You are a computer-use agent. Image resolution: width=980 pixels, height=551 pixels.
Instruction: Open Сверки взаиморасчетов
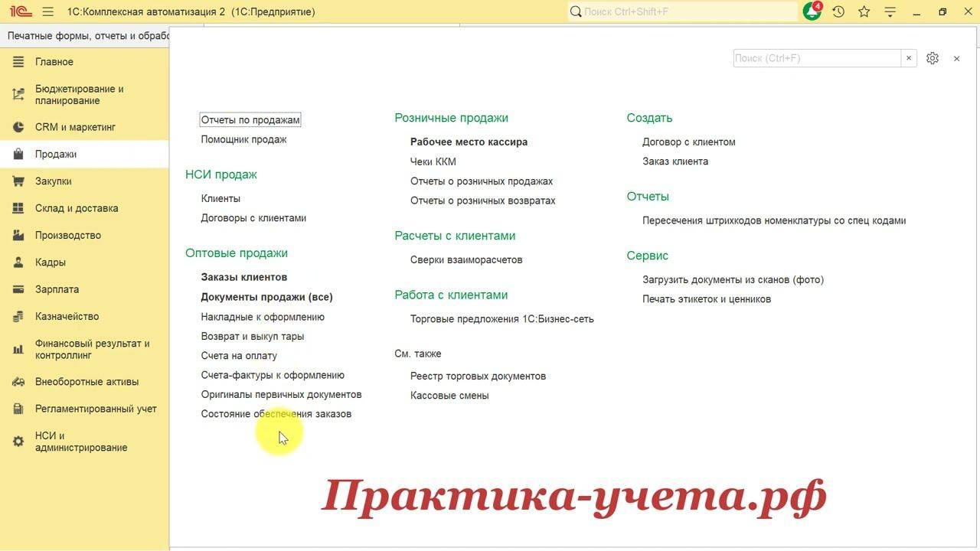click(x=466, y=259)
